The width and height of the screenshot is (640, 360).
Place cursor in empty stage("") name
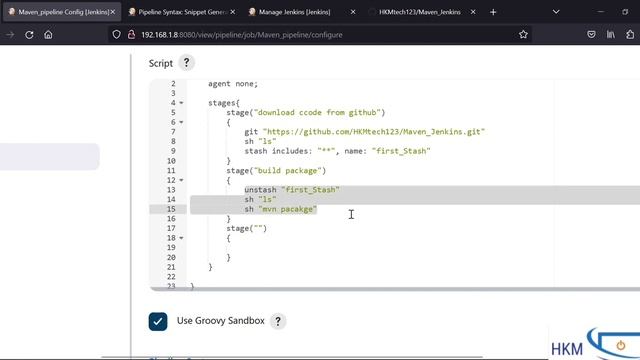258,229
